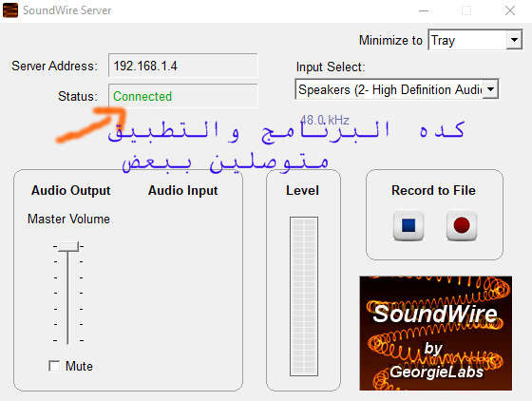Enable the Mute checkbox
Image resolution: width=532 pixels, height=401 pixels.
coord(54,366)
